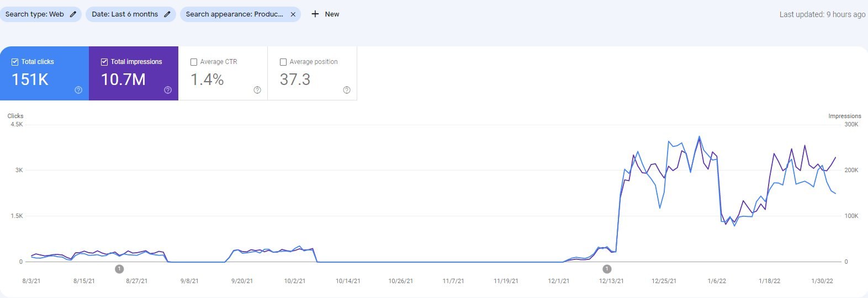The height and width of the screenshot is (298, 868).
Task: Open help icon on Average position card
Action: coord(347,90)
